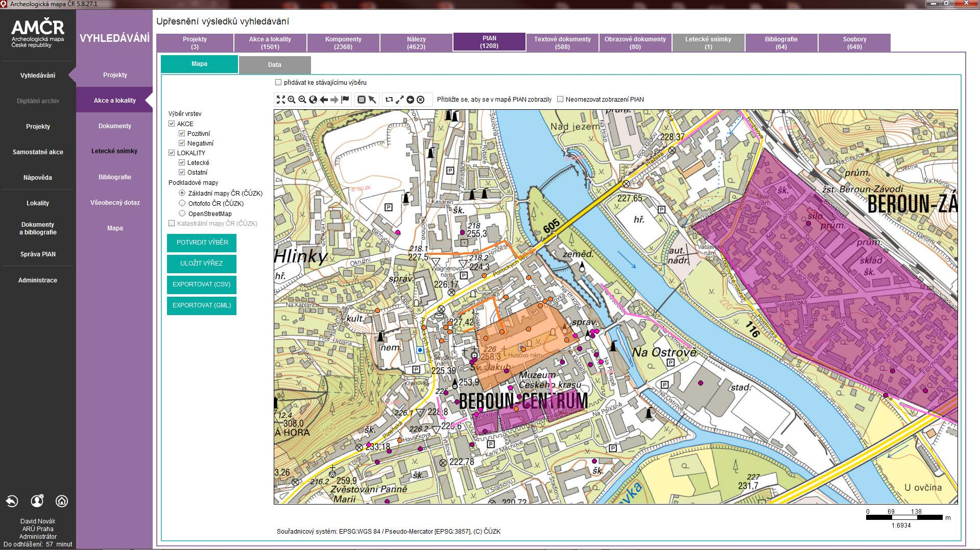The height and width of the screenshot is (550, 980).
Task: Open user settings profile icon
Action: pos(37,501)
